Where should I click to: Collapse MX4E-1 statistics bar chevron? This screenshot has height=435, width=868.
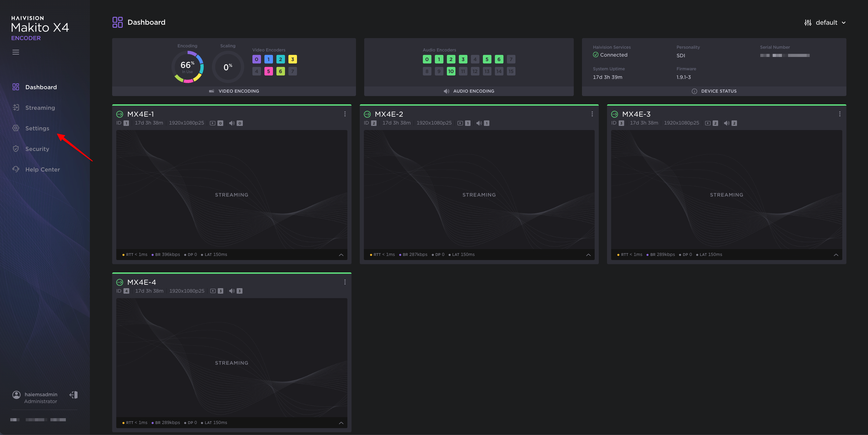click(341, 255)
